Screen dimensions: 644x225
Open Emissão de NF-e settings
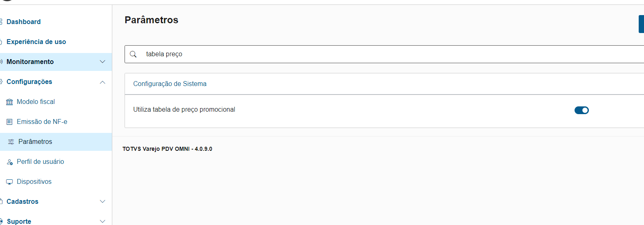[x=42, y=122]
